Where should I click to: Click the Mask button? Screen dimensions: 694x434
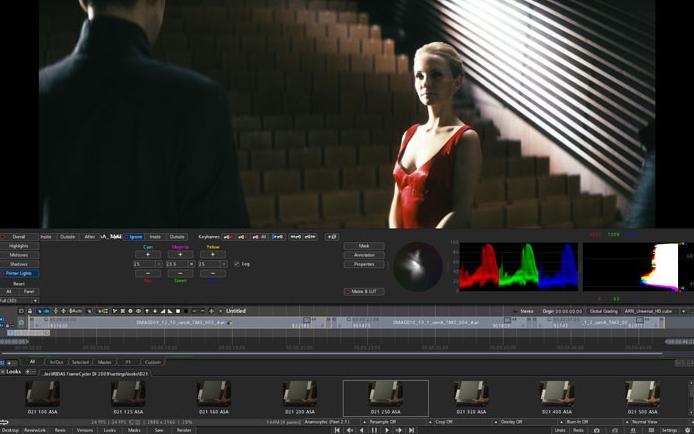tap(364, 246)
